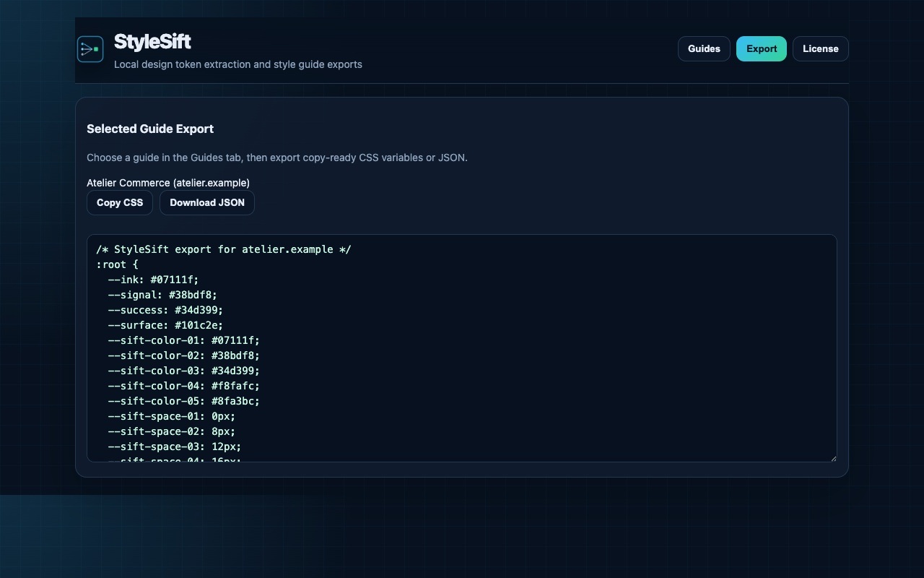Open the License tab
Viewport: 924px width, 578px height.
click(x=821, y=49)
